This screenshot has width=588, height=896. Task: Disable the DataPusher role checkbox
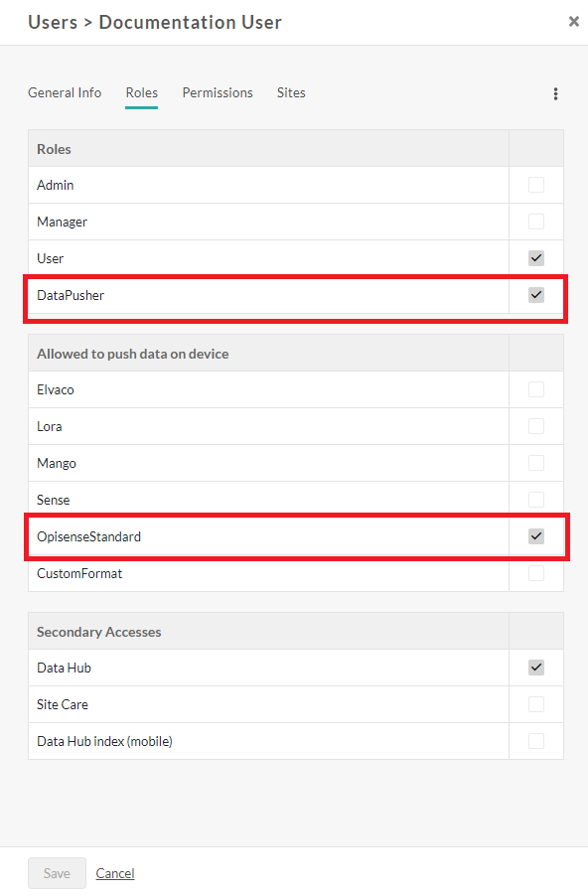click(x=535, y=294)
